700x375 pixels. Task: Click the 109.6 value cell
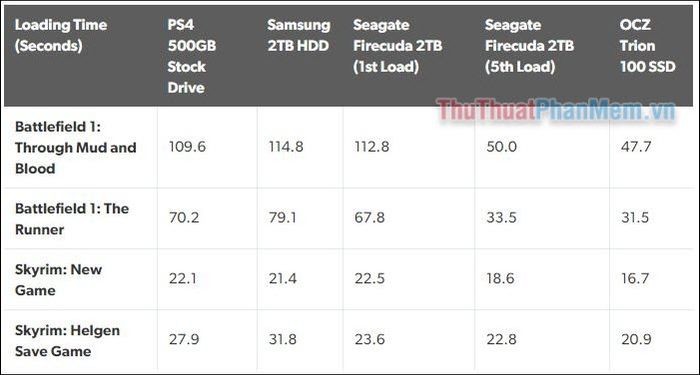187,147
